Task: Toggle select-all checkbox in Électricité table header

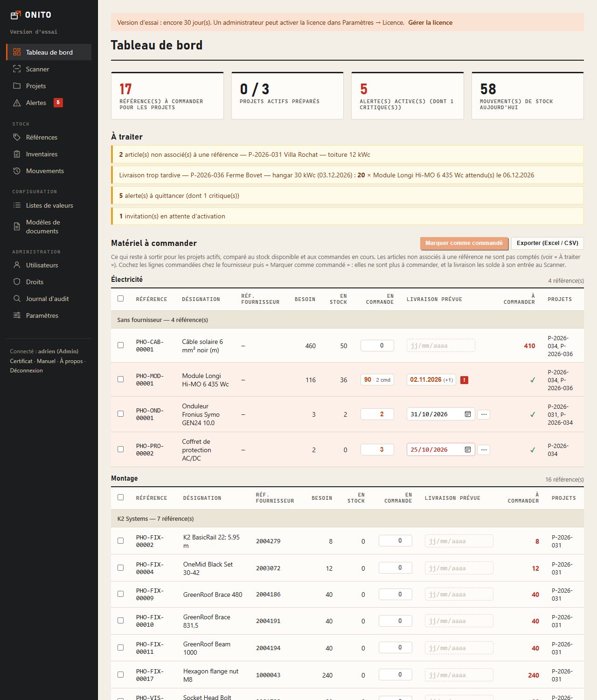Action: (120, 299)
